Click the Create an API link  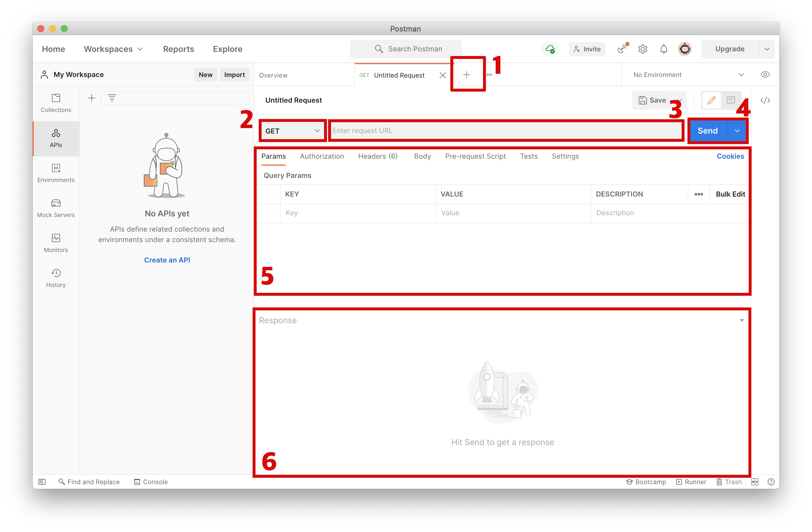(x=167, y=260)
